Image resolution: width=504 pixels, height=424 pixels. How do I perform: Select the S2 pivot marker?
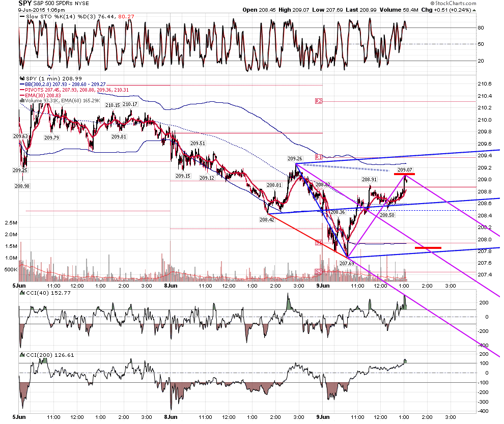[318, 272]
